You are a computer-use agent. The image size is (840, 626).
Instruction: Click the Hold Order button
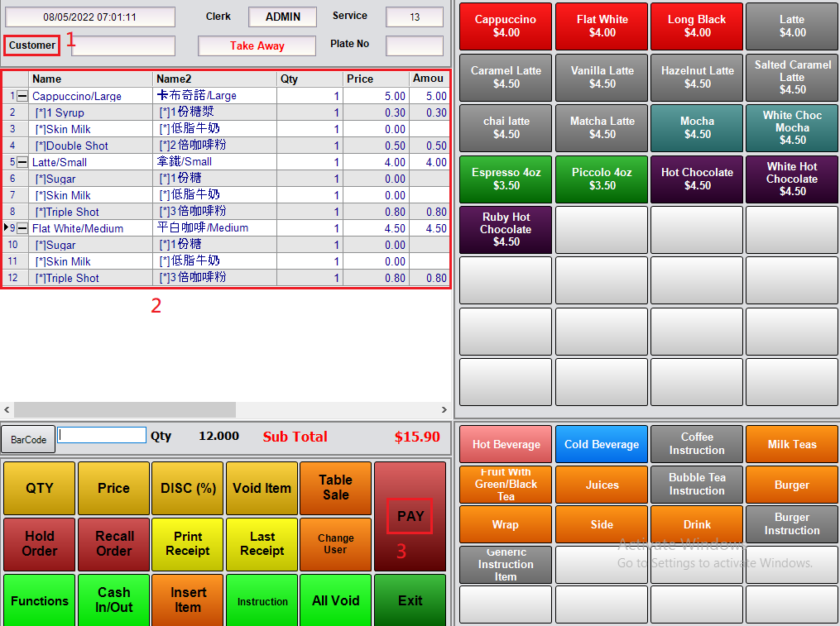click(x=39, y=544)
